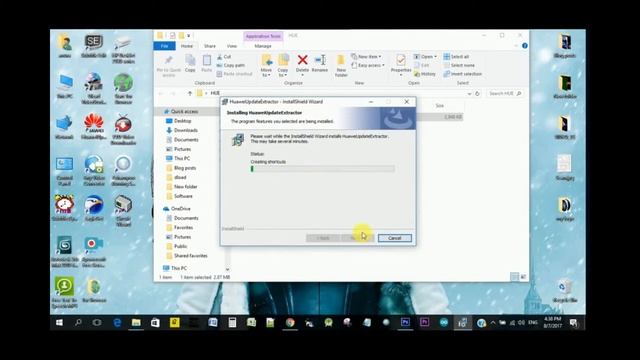Open Calculator from the taskbar
Viewport: 640px width, 360px height.
coord(232,322)
